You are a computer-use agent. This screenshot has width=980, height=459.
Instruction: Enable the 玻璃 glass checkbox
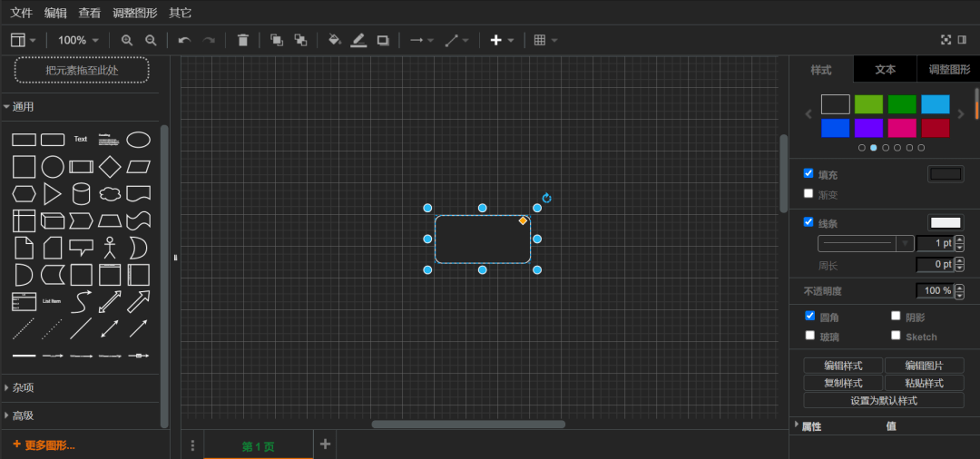point(810,335)
